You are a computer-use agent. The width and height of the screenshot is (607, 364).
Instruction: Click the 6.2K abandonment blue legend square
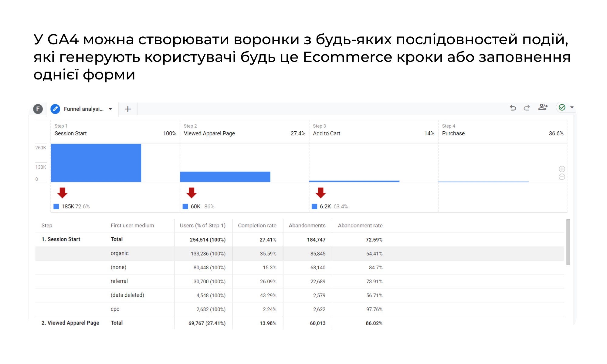point(314,207)
